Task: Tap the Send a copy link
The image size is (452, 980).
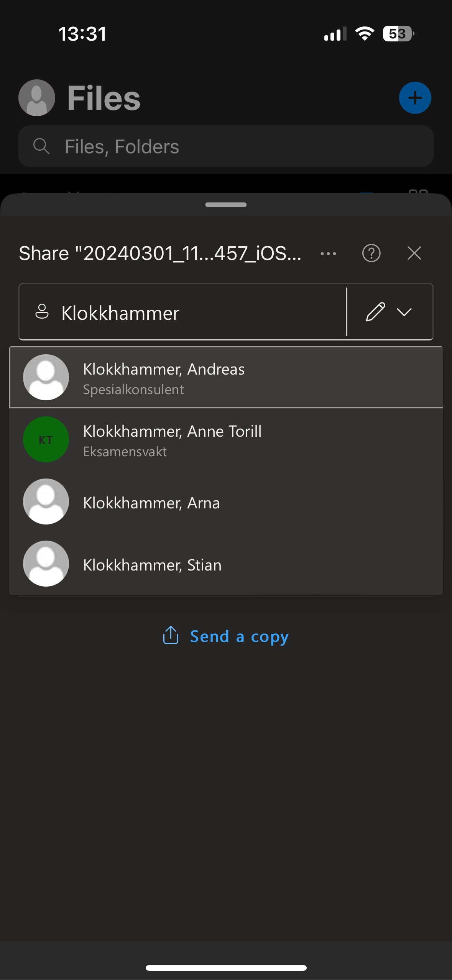Action: pyautogui.click(x=239, y=636)
